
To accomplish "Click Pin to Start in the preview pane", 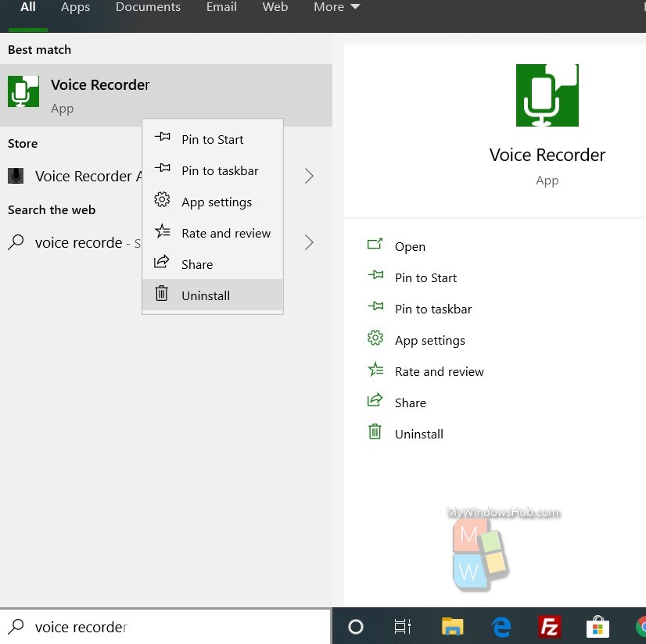I will (x=425, y=278).
